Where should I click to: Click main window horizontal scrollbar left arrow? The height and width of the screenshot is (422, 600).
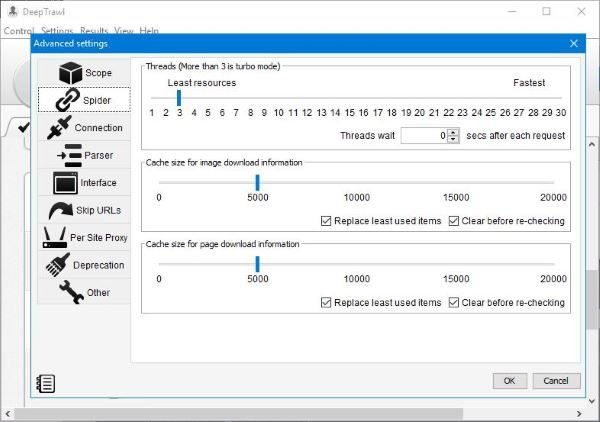pos(8,414)
